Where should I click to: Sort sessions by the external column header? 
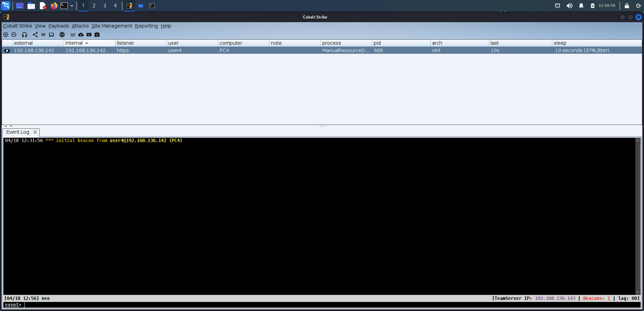[38, 43]
